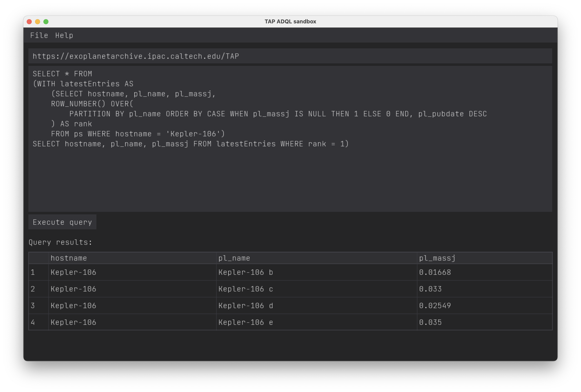Select the pl_massj column header
The height and width of the screenshot is (392, 581).
click(x=437, y=258)
